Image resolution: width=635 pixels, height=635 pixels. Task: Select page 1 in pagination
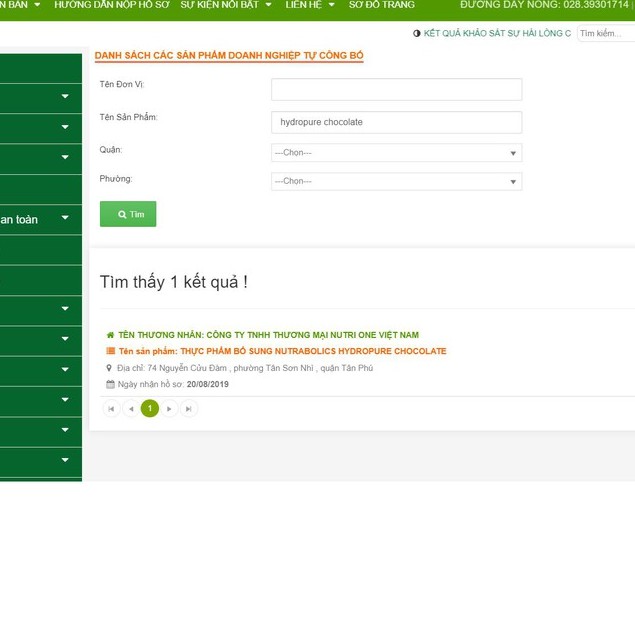tap(150, 408)
